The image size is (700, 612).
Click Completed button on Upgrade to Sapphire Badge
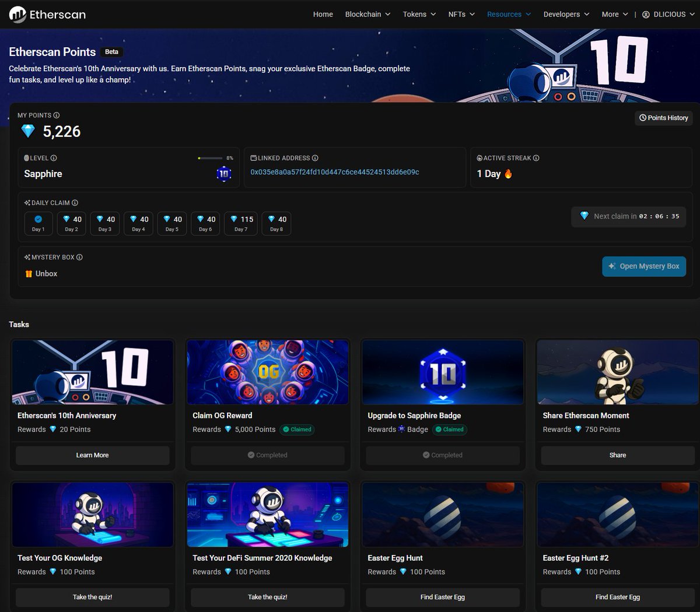coord(443,455)
